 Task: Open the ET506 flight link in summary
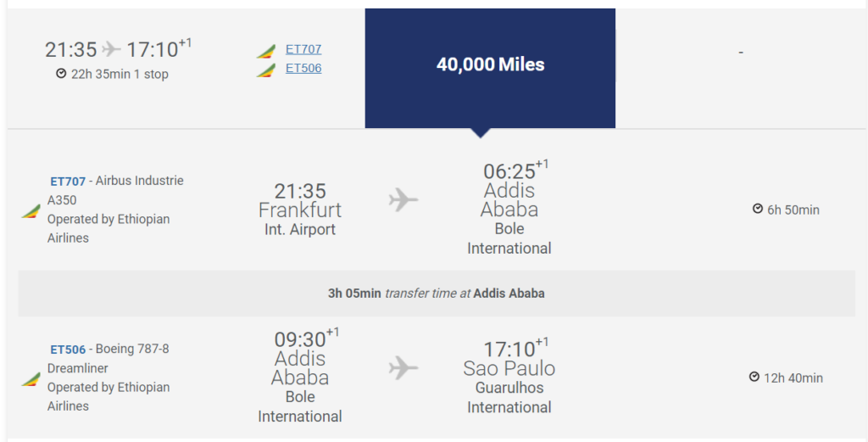click(x=303, y=68)
